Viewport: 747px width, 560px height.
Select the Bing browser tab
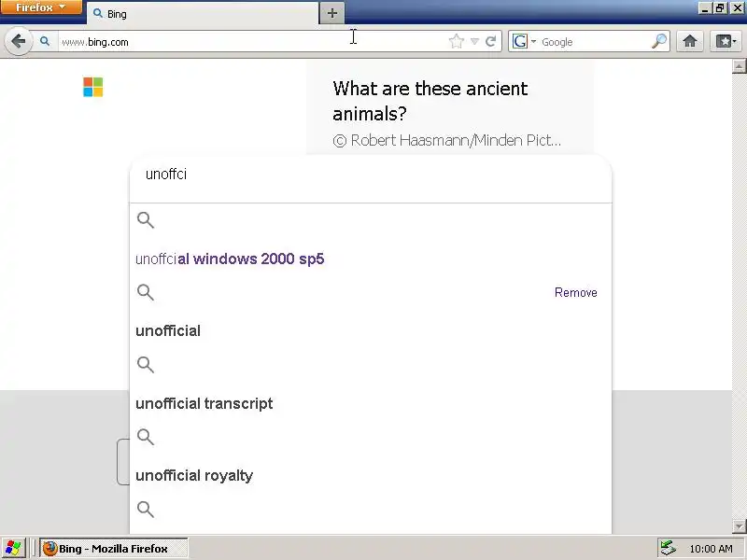(x=203, y=14)
